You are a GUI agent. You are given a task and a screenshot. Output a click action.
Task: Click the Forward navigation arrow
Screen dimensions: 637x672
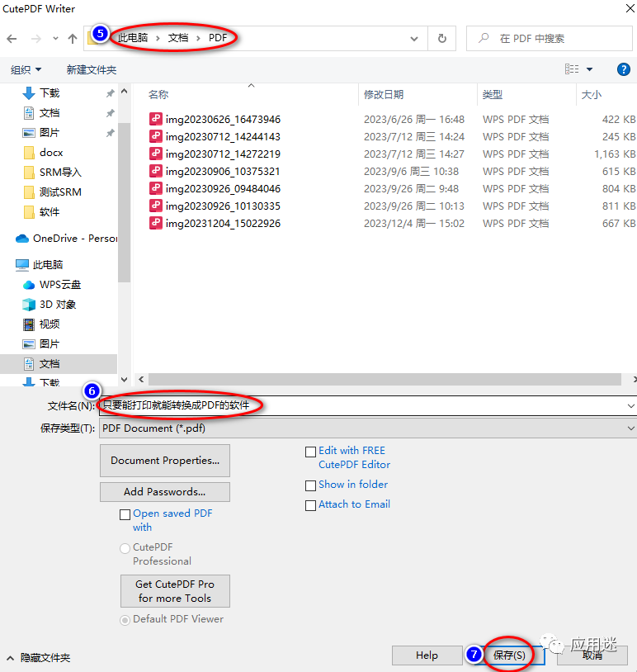click(36, 39)
